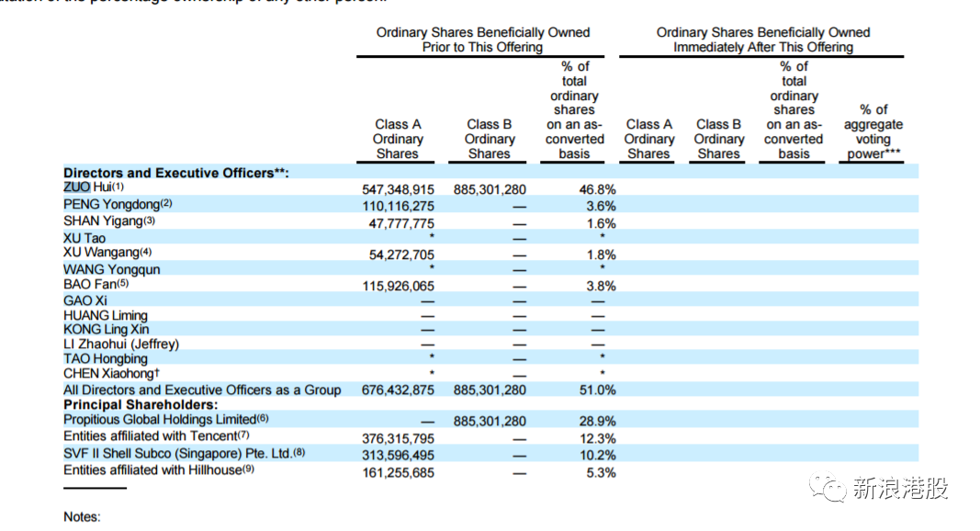Viewport: 980px width, 531px height.
Task: Select the "XU Tao" name
Action: pos(84,238)
